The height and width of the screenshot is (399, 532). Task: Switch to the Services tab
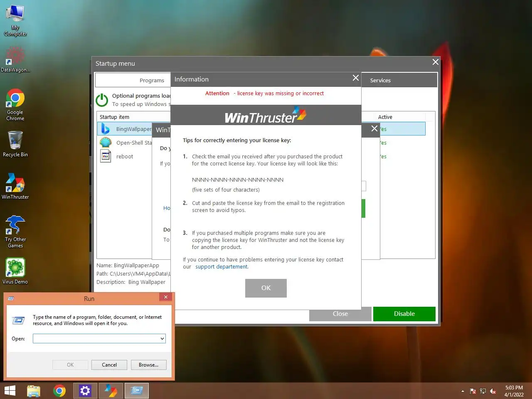tap(399, 80)
